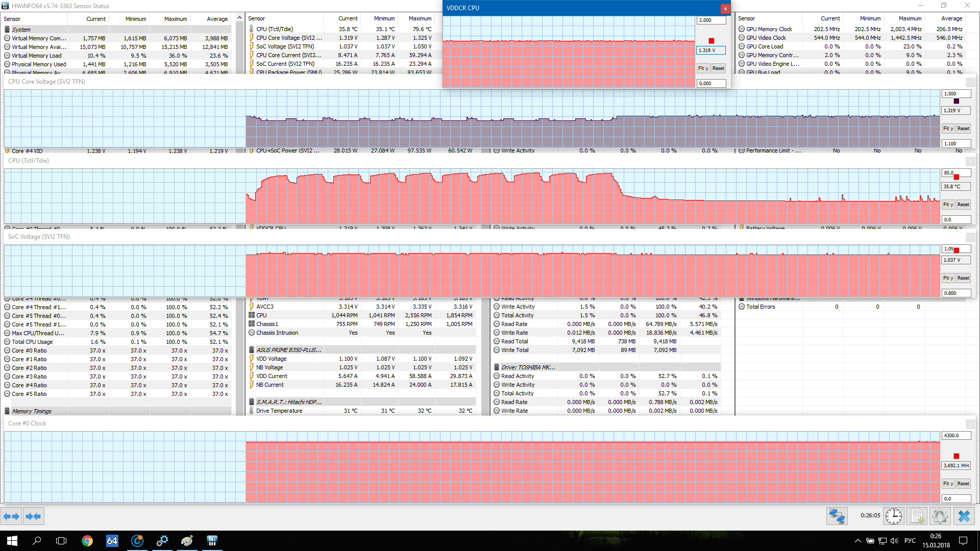Click the collapse columns arrows button

tap(34, 516)
